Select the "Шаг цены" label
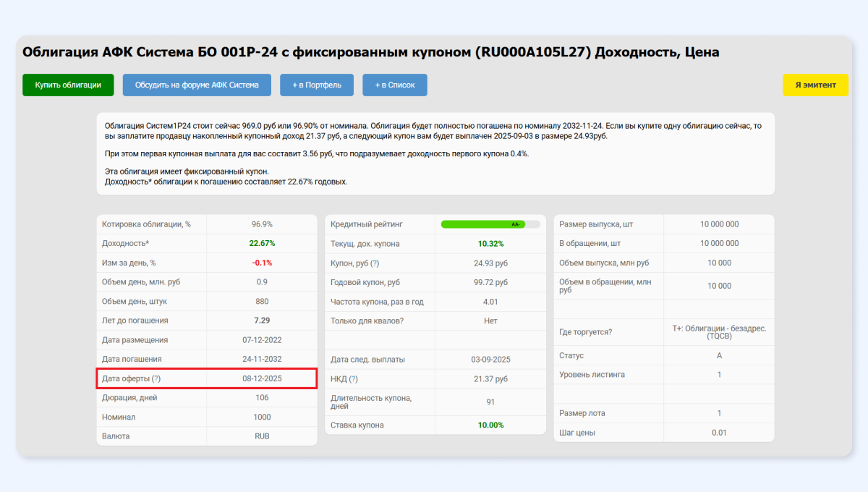The width and height of the screenshot is (868, 492). tap(577, 433)
